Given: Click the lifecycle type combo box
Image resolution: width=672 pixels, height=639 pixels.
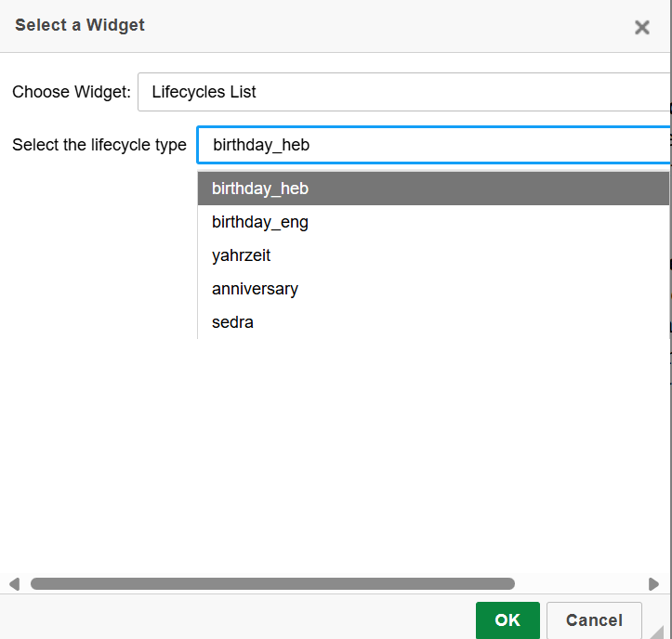Looking at the screenshot, I should [433, 145].
